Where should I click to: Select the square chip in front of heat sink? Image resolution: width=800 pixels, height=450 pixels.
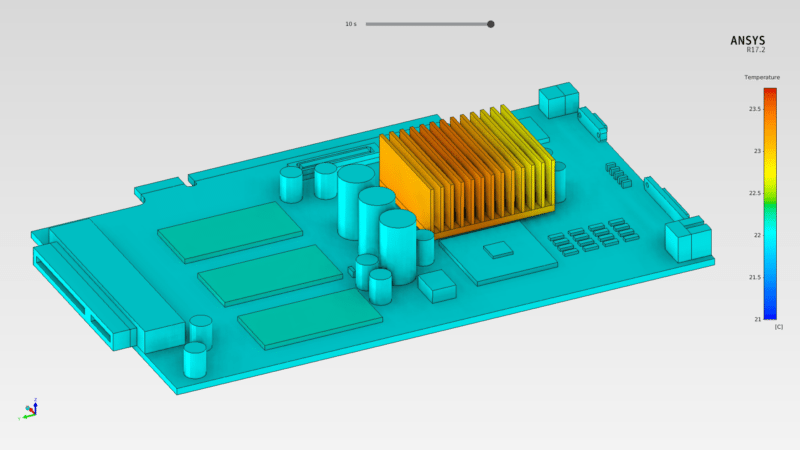(497, 250)
